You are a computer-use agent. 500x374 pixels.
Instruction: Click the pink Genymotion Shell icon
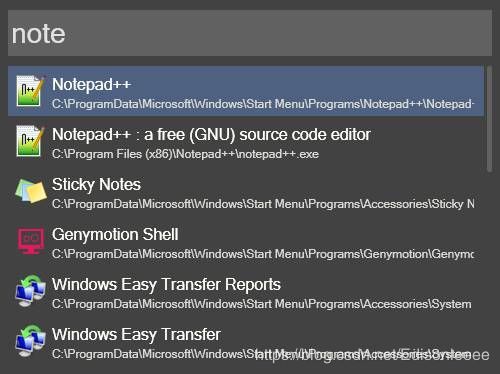[x=31, y=241]
